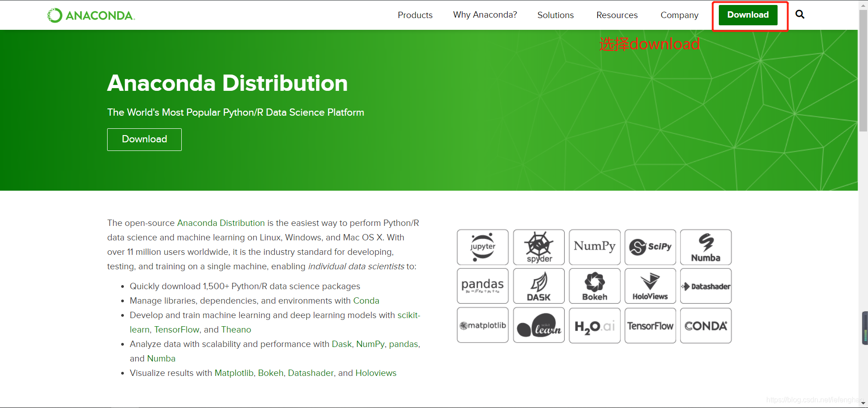868x408 pixels.
Task: Click the scrollbar down arrow
Action: [863, 403]
